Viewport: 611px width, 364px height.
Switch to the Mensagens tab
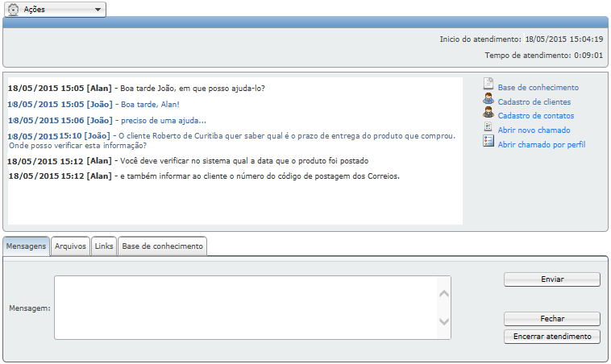26,246
